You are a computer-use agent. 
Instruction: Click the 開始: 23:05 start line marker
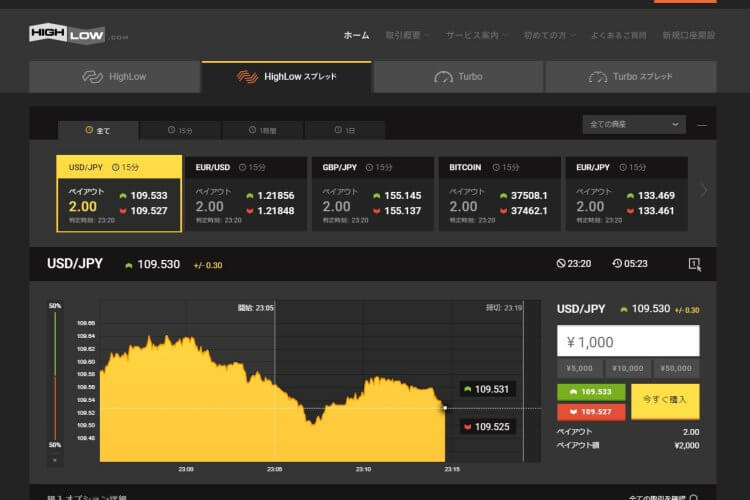pos(256,308)
